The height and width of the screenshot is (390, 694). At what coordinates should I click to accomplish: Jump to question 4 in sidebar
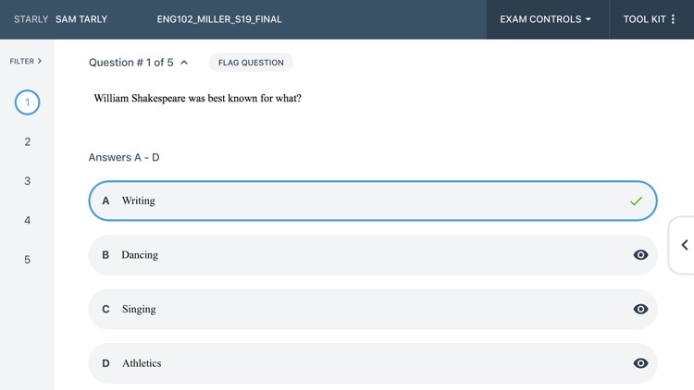(x=27, y=220)
